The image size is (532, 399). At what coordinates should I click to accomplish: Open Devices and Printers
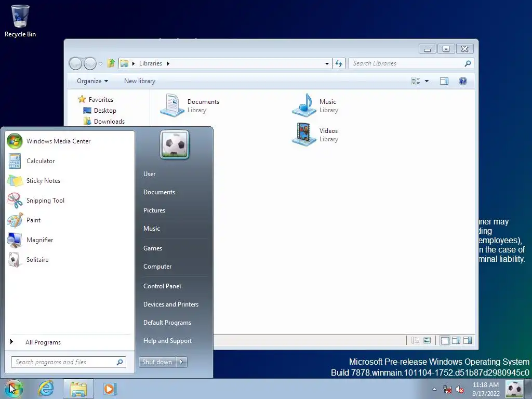click(174, 304)
